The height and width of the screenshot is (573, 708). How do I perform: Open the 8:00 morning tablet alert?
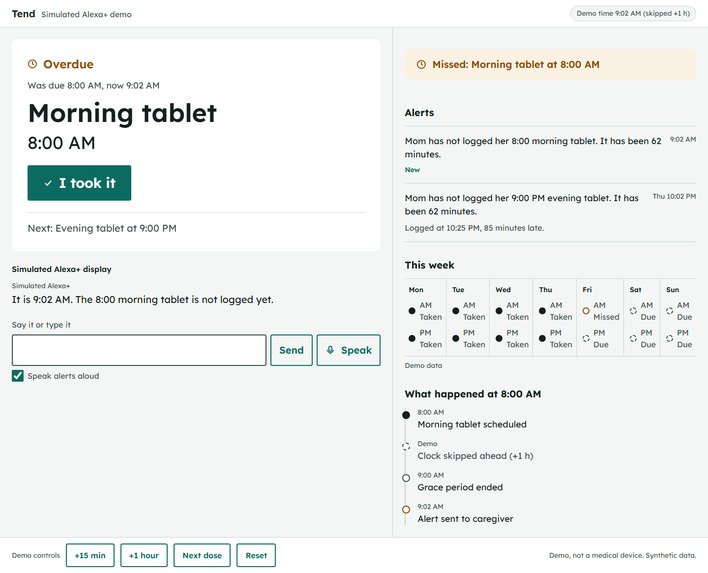(550, 155)
